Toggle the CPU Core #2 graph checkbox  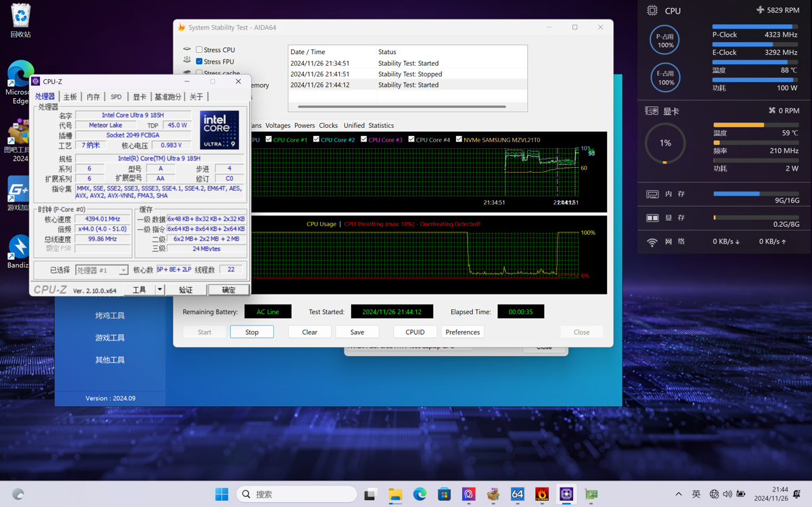(316, 139)
